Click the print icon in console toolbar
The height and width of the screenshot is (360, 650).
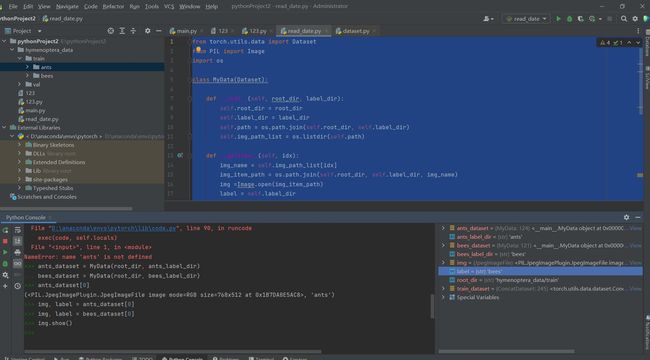(x=17, y=252)
